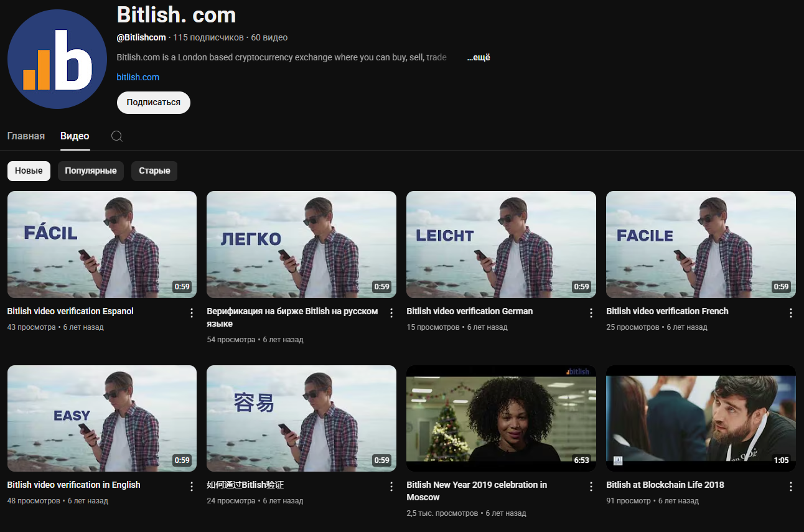This screenshot has height=532, width=804.
Task: Sort videos by Популярные
Action: pos(91,171)
